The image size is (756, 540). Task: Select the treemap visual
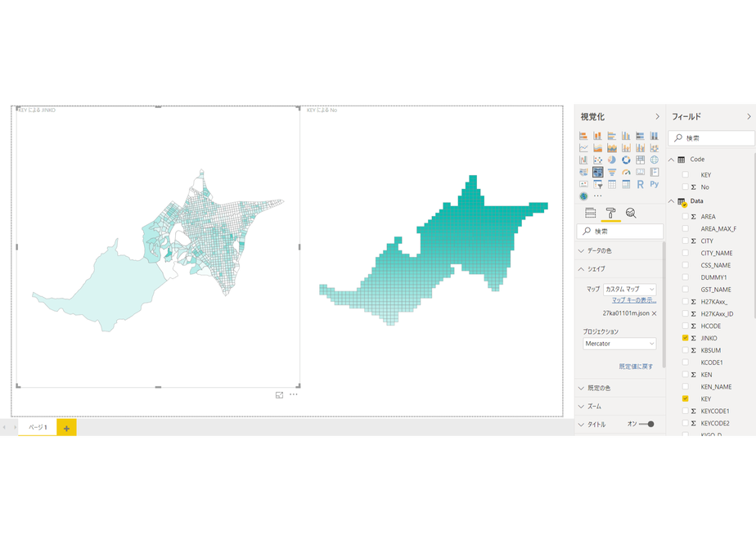click(x=641, y=160)
